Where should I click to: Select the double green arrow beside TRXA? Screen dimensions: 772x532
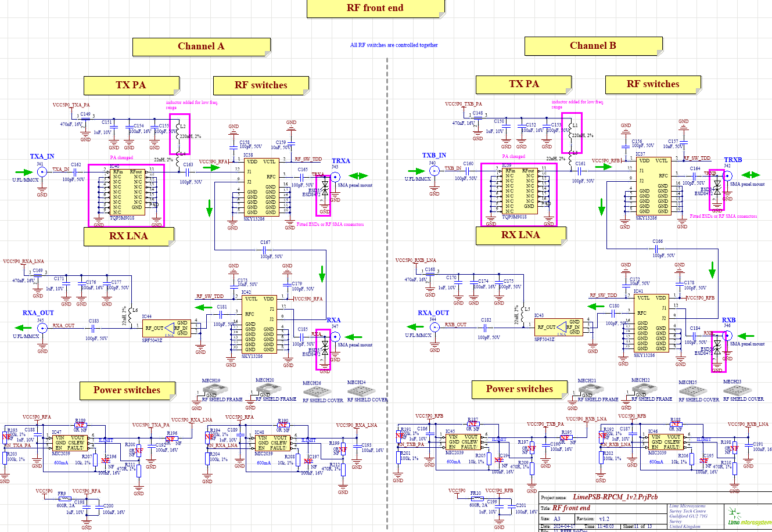tap(358, 175)
